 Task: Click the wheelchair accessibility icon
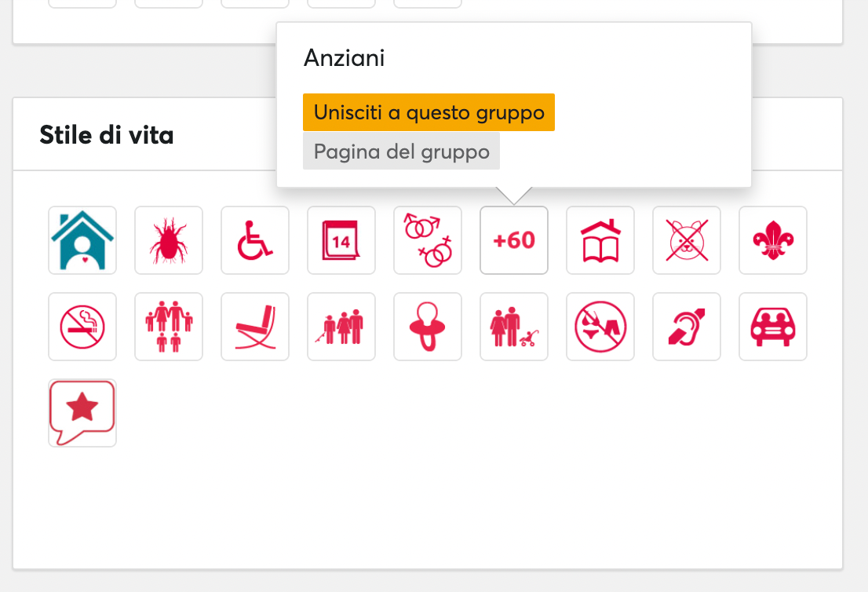[255, 240]
